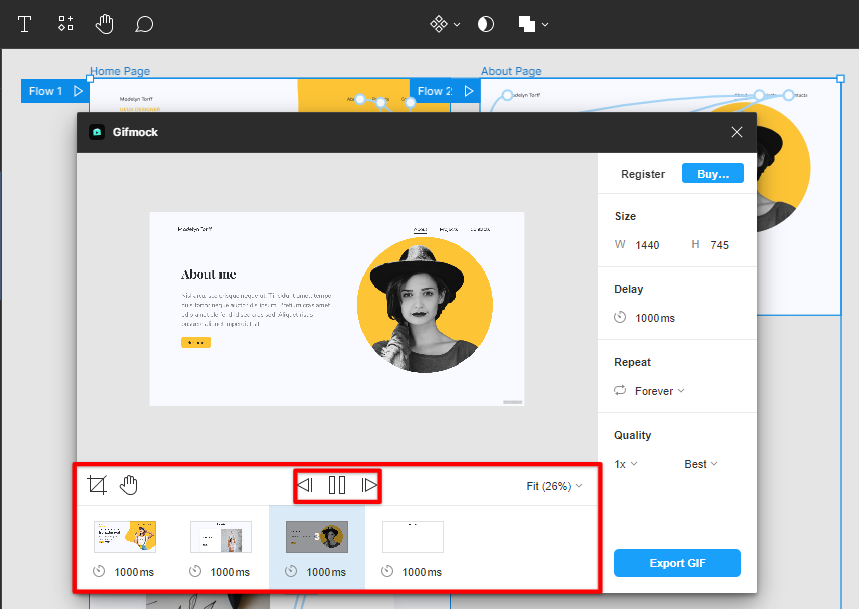Click the width field showing 1440
The width and height of the screenshot is (859, 609).
(647, 245)
